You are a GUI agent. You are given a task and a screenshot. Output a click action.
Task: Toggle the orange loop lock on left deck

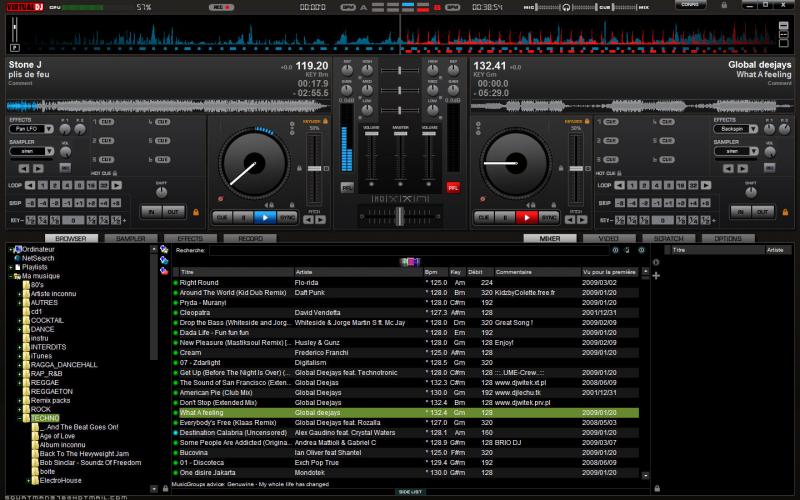195,212
